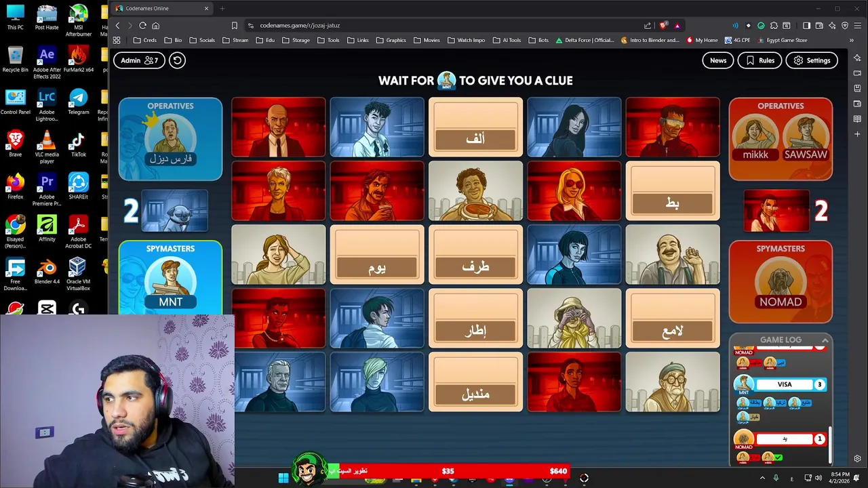Image resolution: width=868 pixels, height=488 pixels.
Task: Open a new browser tab
Action: pos(222,8)
